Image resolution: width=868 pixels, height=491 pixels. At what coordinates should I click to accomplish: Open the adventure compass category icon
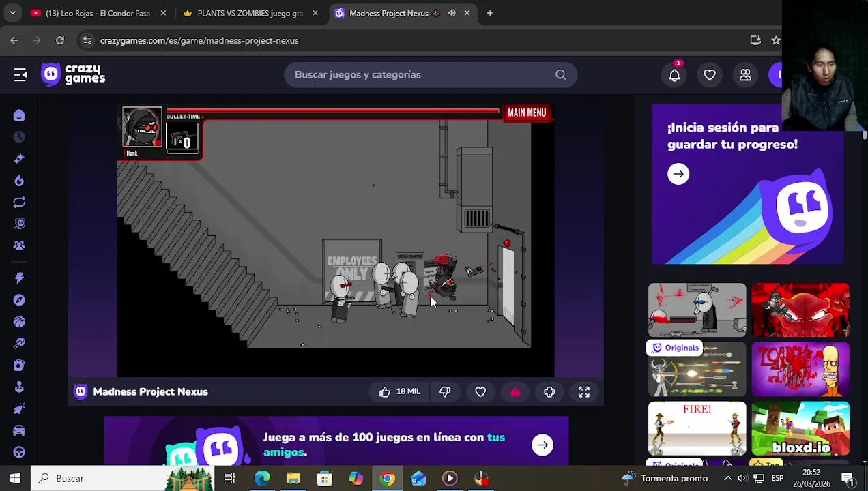click(x=19, y=300)
